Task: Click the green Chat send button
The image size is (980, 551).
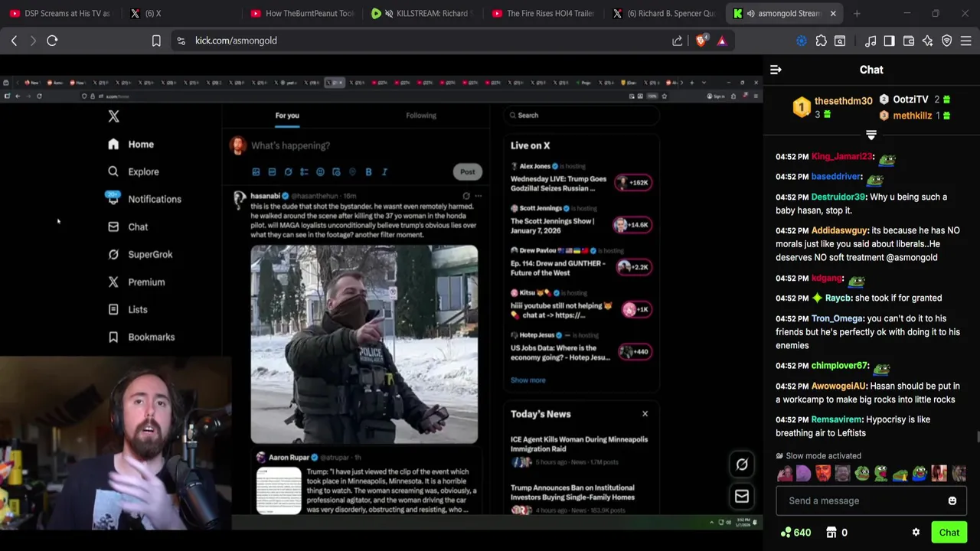Action: [949, 533]
